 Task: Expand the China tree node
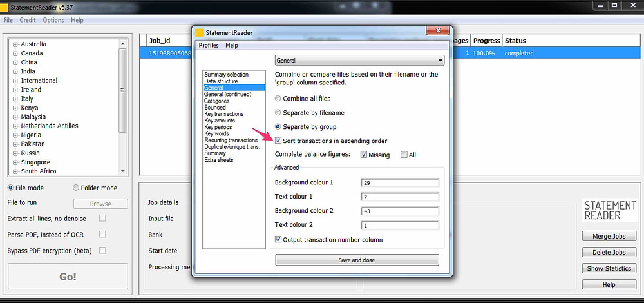pyautogui.click(x=15, y=63)
